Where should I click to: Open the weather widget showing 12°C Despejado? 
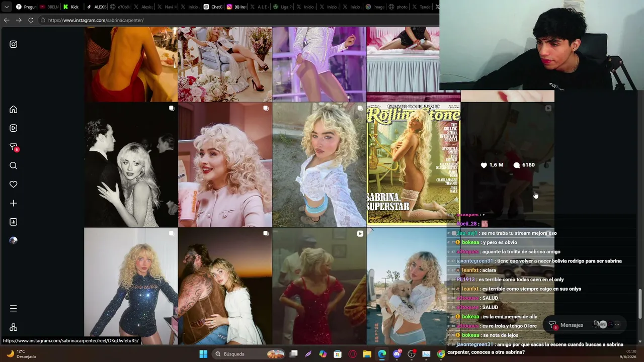click(21, 354)
